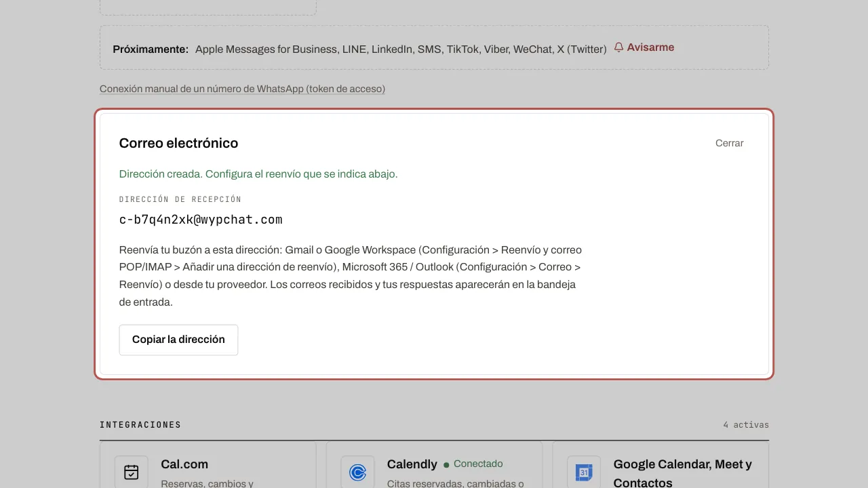Open manual WhatsApp number connection link
868x488 pixels.
242,89
